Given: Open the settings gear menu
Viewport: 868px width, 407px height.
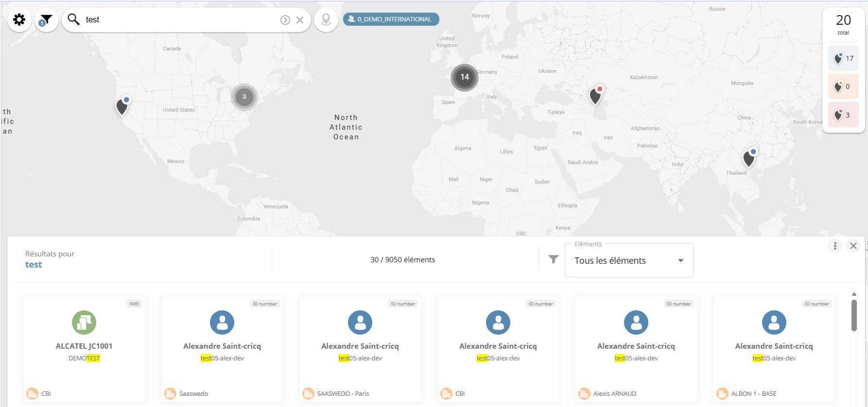Looking at the screenshot, I should 19,20.
